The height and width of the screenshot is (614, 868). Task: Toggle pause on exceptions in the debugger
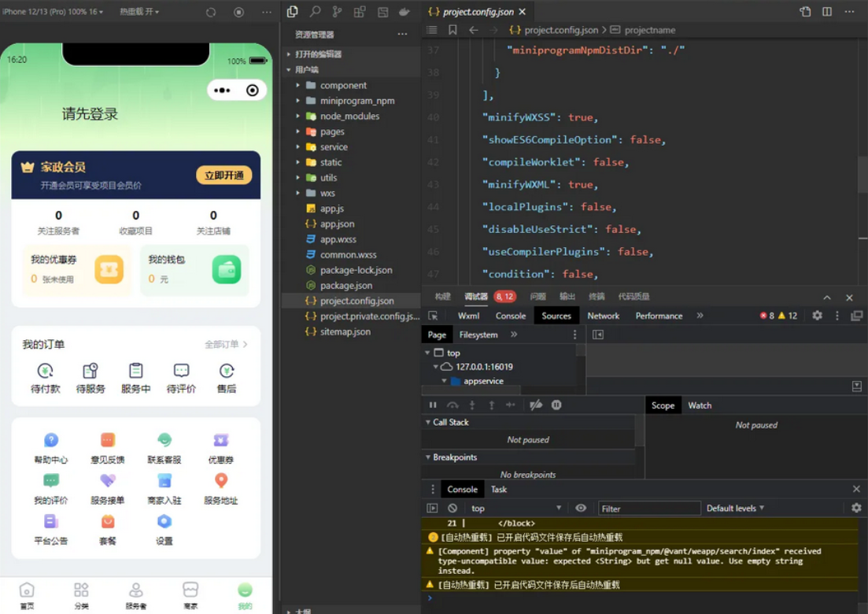[x=556, y=405]
